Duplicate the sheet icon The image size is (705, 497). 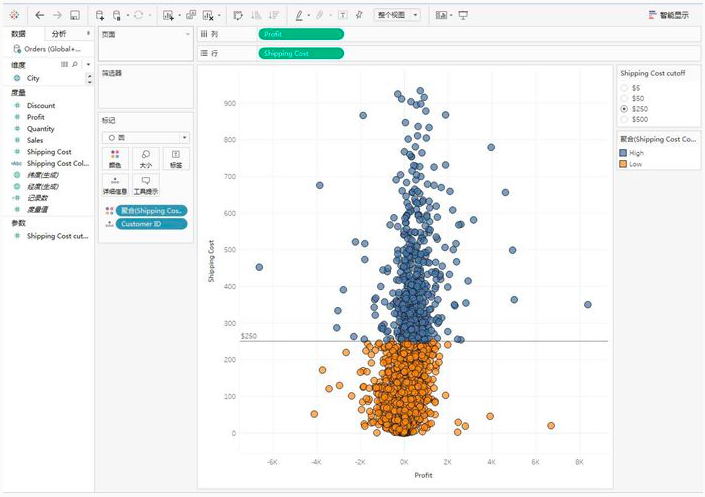[x=191, y=15]
